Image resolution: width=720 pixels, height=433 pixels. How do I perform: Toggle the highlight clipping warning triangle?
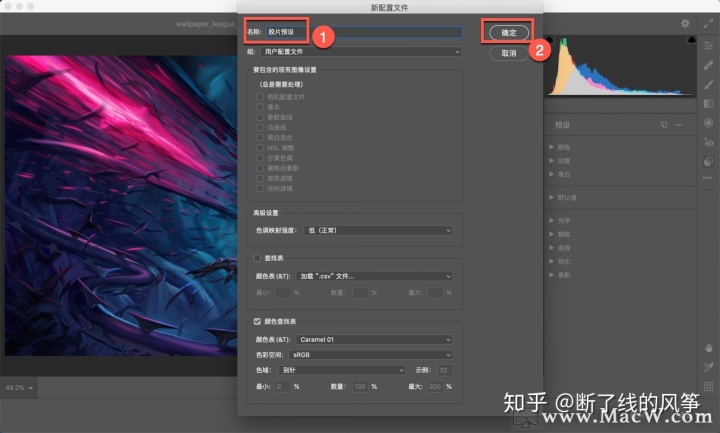692,40
